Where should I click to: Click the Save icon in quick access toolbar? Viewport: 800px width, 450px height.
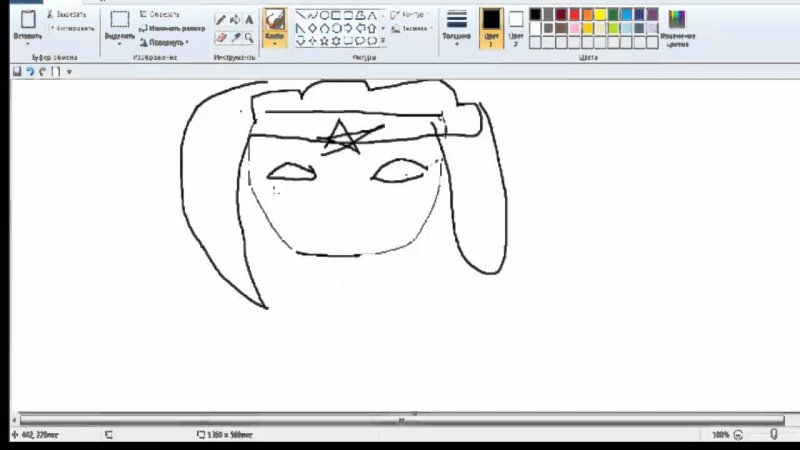17,71
